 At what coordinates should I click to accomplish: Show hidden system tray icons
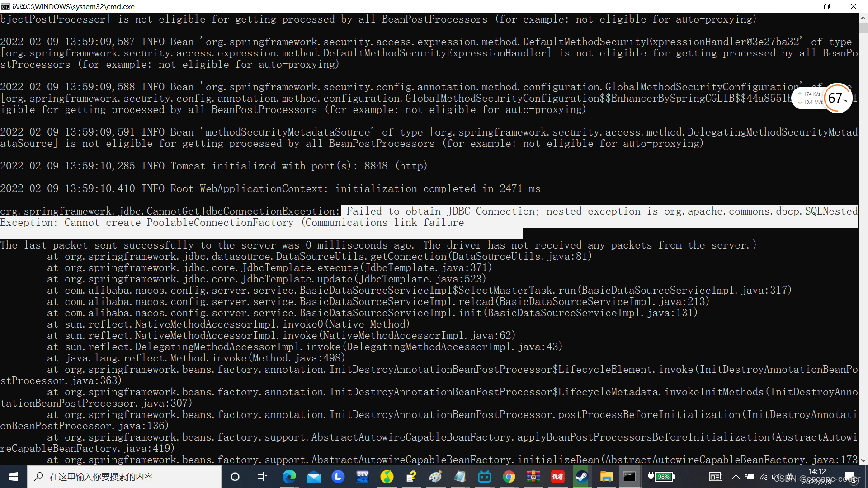pos(736,477)
